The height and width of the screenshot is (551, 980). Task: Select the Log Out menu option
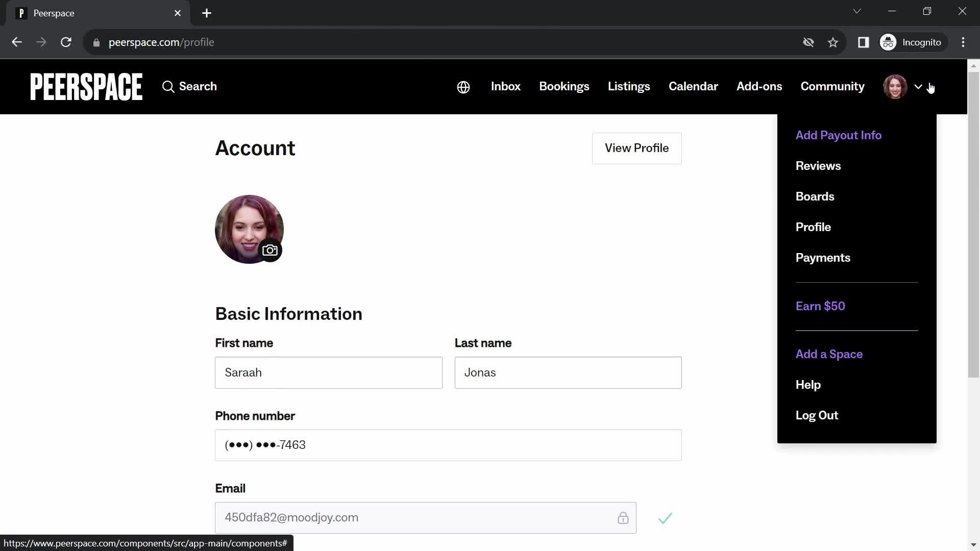click(x=817, y=415)
